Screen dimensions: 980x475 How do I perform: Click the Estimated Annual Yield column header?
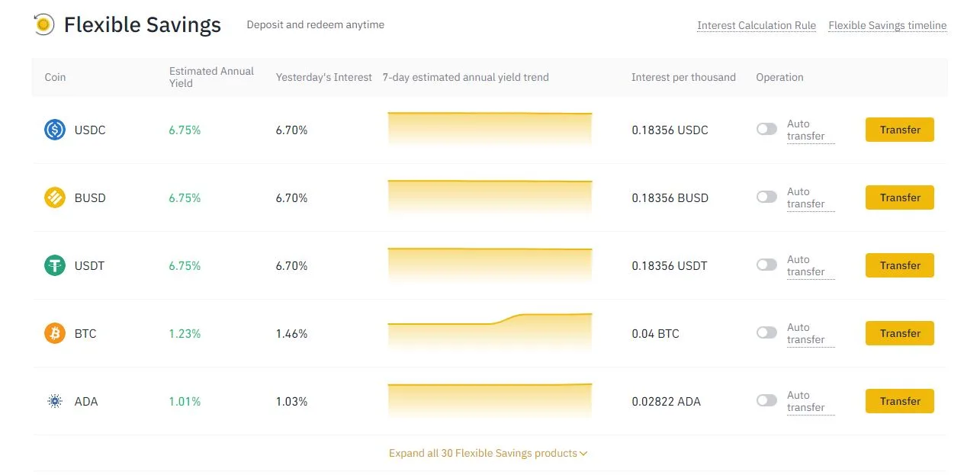coord(211,77)
